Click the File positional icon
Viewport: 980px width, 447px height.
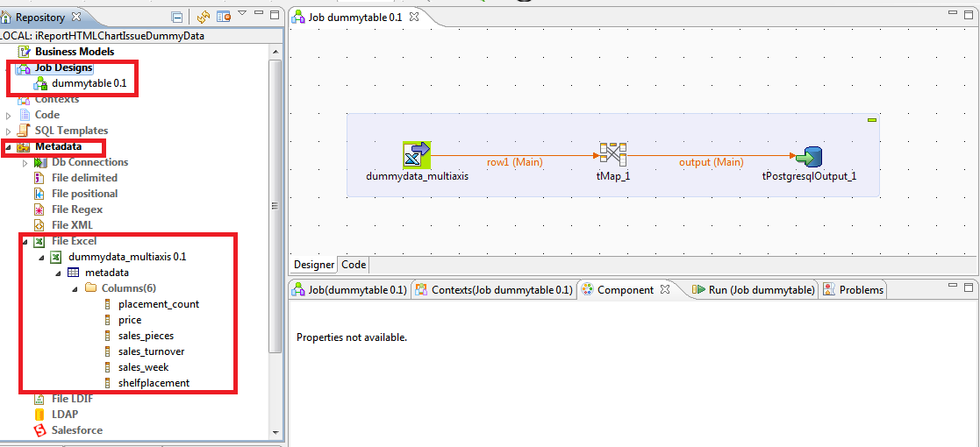pyautogui.click(x=39, y=194)
